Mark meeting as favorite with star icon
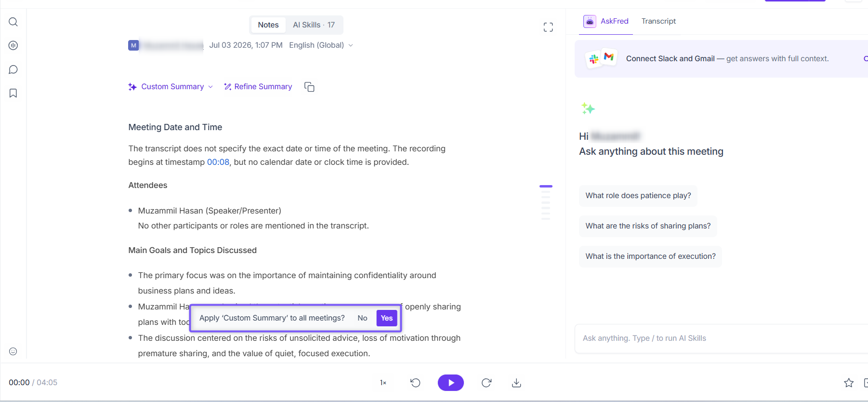This screenshot has width=868, height=402. tap(849, 383)
